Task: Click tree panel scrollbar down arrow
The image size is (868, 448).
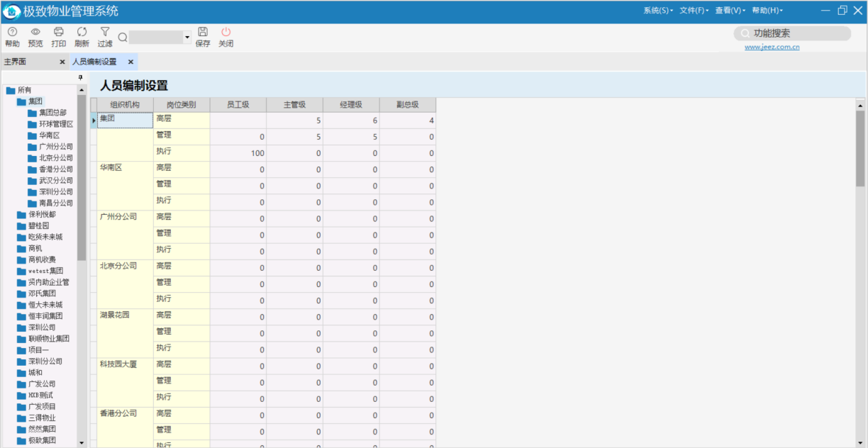Action: (82, 442)
